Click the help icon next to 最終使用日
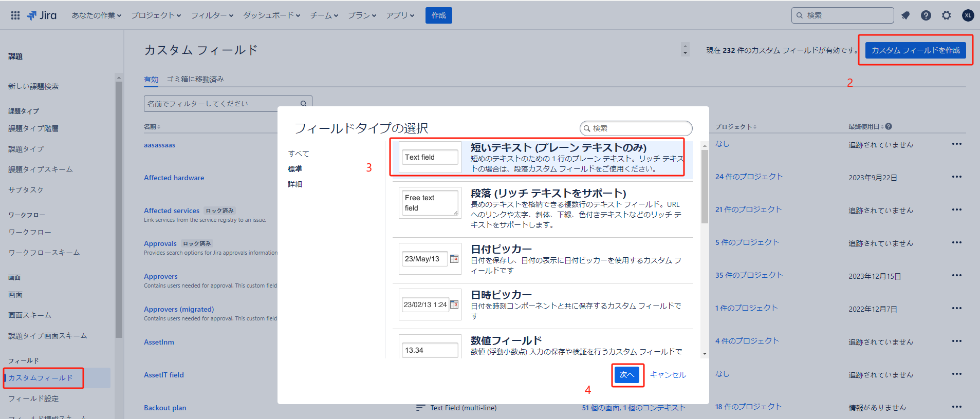Image resolution: width=980 pixels, height=419 pixels. pos(889,126)
